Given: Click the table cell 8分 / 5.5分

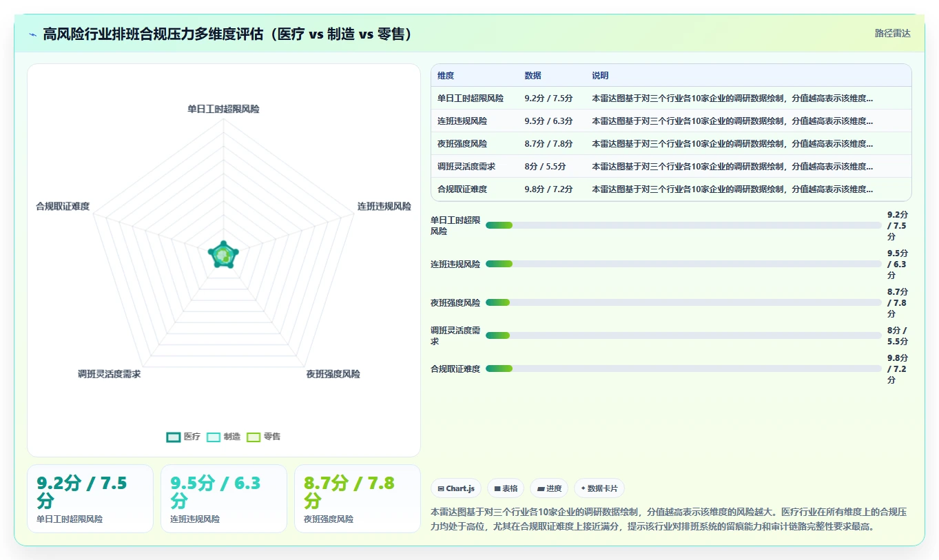Looking at the screenshot, I should [x=545, y=167].
